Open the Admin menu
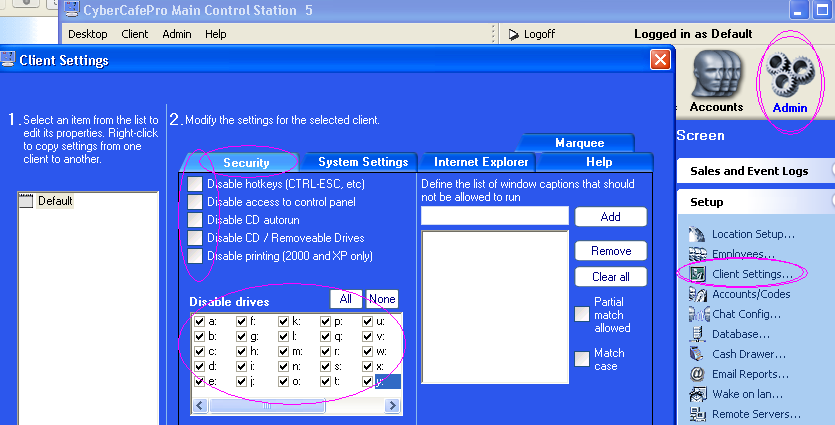This screenshot has height=425, width=835. click(176, 34)
